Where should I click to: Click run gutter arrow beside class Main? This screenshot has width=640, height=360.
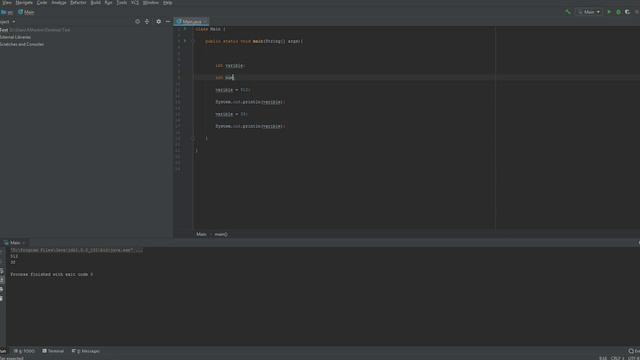point(185,29)
